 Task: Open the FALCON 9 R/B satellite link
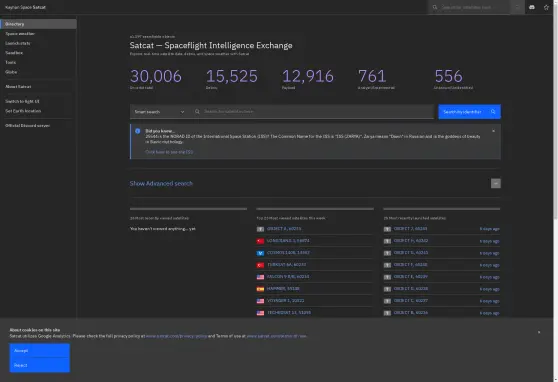coord(288,277)
